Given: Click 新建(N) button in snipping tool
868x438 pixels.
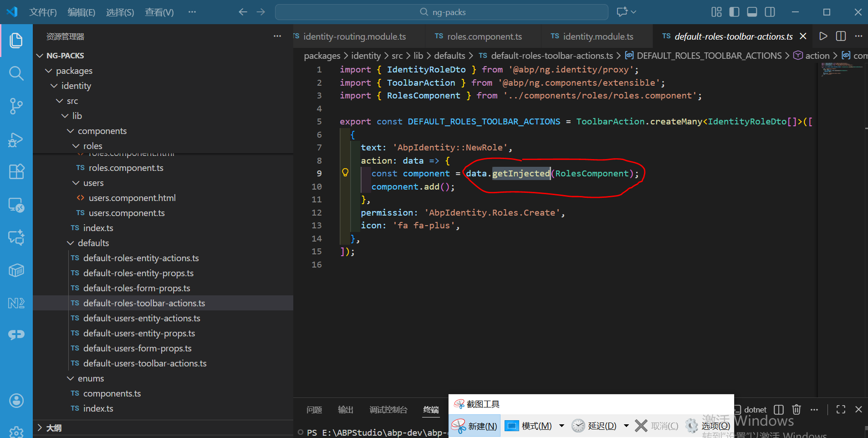Looking at the screenshot, I should coord(475,426).
